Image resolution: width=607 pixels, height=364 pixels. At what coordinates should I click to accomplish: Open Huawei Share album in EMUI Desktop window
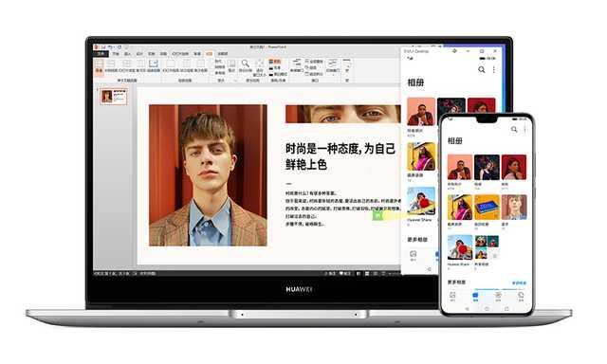421,201
